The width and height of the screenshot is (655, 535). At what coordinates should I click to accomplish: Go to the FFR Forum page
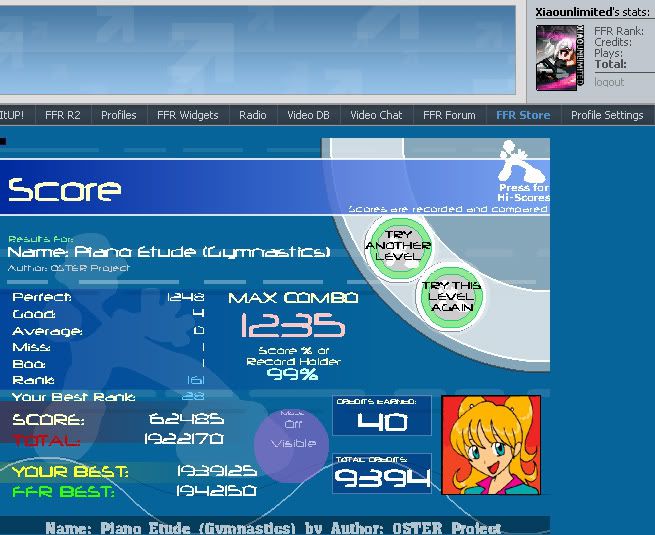[449, 115]
